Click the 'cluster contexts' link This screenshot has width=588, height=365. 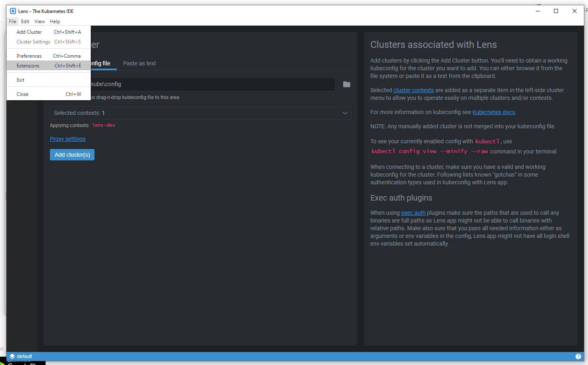(413, 90)
